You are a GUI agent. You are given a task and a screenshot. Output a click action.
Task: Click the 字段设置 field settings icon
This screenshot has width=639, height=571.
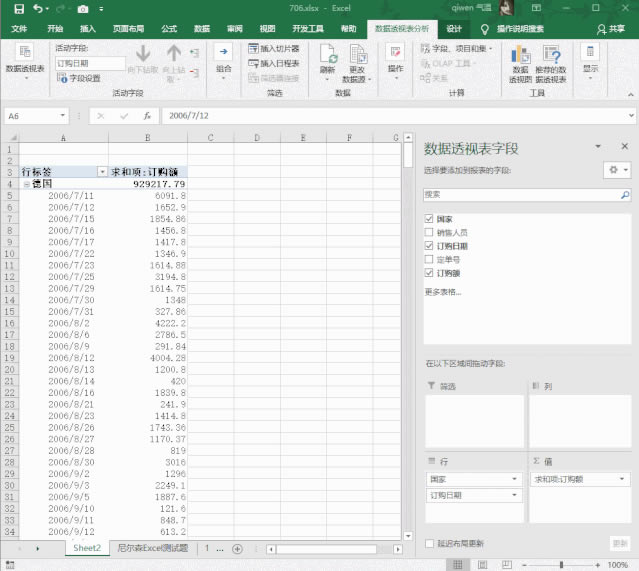pyautogui.click(x=62, y=78)
